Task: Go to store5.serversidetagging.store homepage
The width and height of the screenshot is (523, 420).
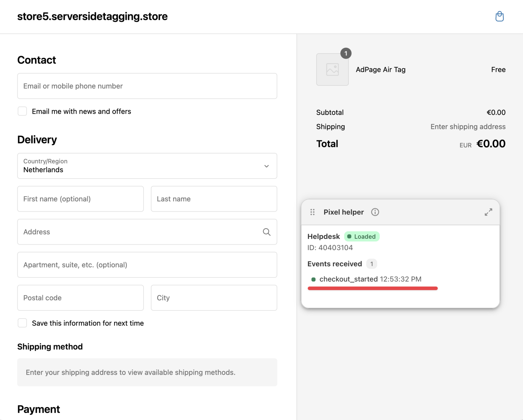Action: point(92,16)
